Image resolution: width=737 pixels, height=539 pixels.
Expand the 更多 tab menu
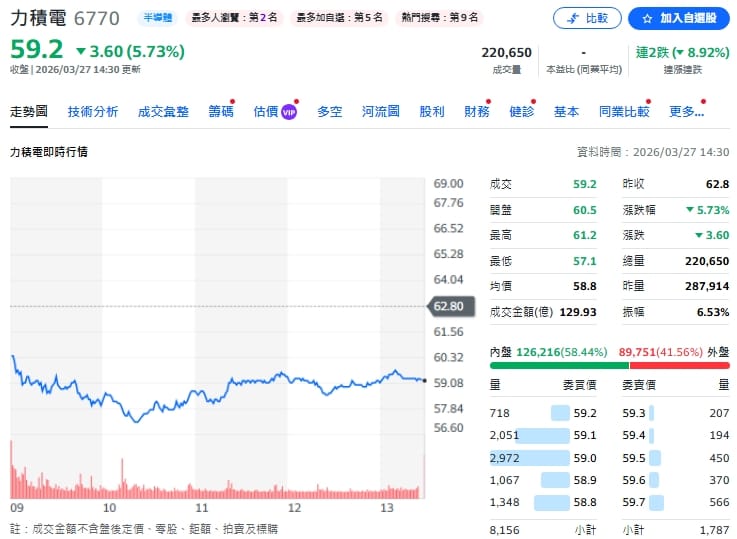[686, 112]
